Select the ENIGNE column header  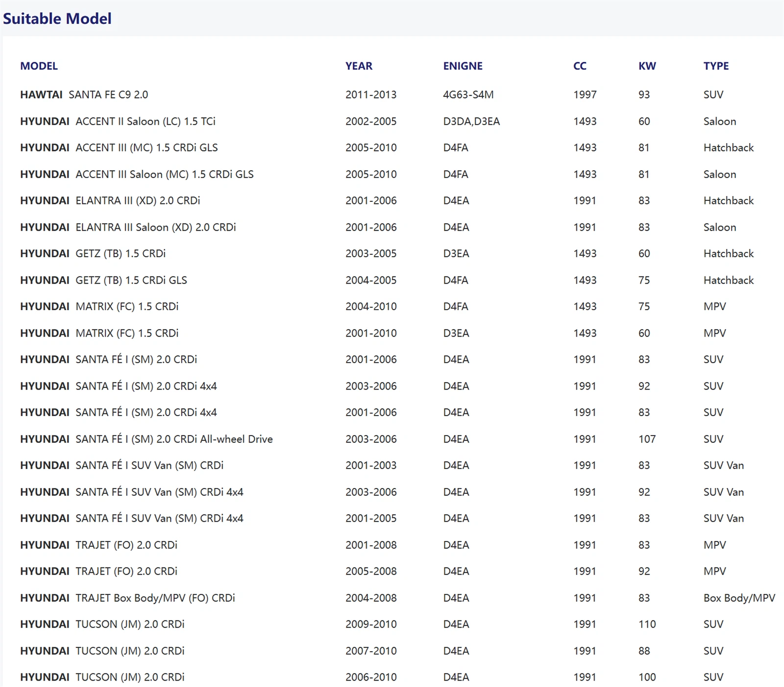pos(463,66)
